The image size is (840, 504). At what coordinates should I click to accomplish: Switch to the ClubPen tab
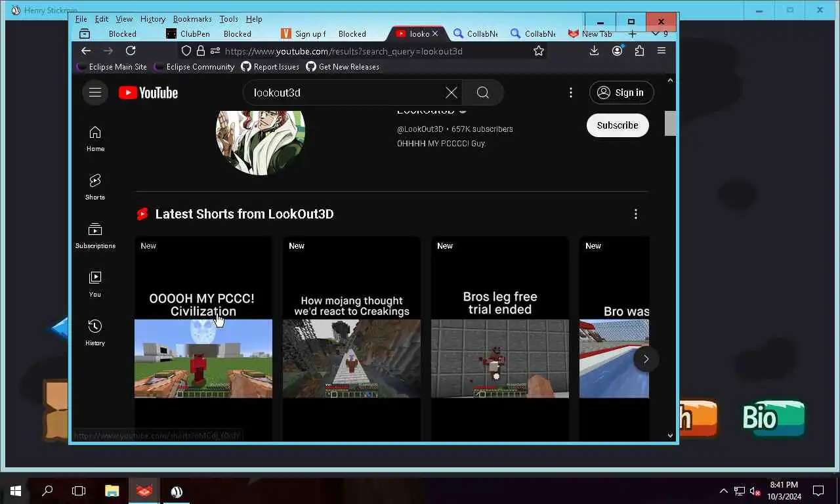point(188,34)
